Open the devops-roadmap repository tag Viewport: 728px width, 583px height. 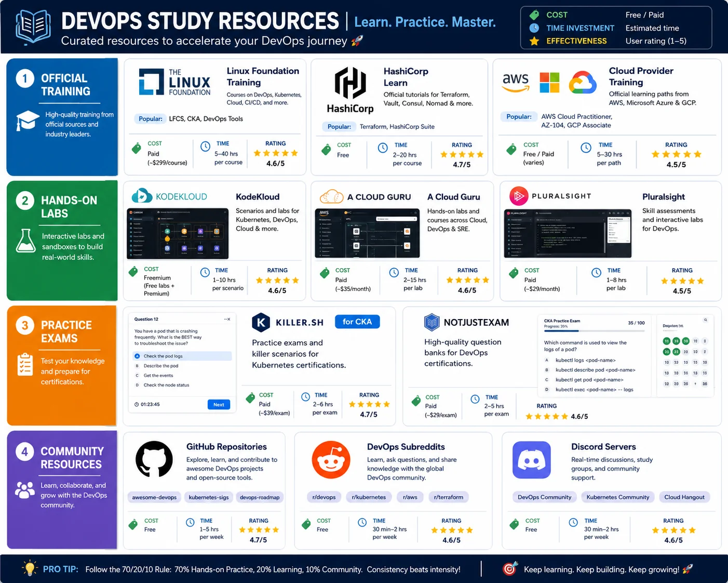pyautogui.click(x=260, y=497)
